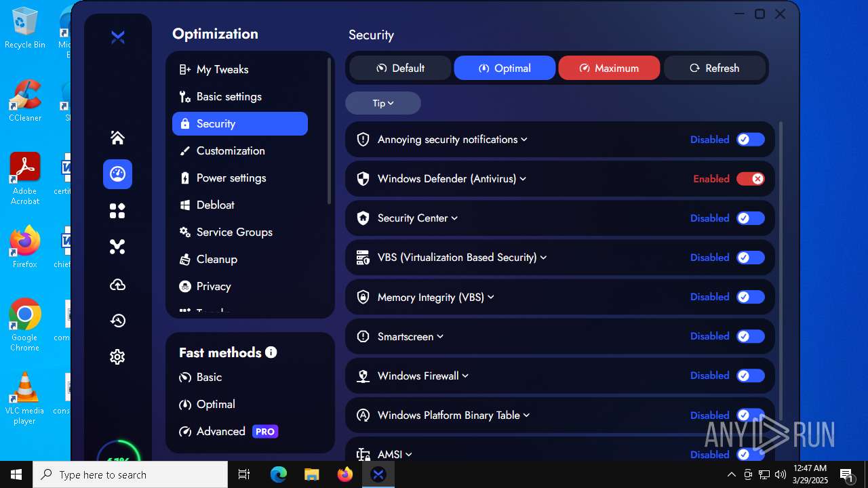The height and width of the screenshot is (488, 868).
Task: Toggle the Security Center switch
Action: click(751, 218)
